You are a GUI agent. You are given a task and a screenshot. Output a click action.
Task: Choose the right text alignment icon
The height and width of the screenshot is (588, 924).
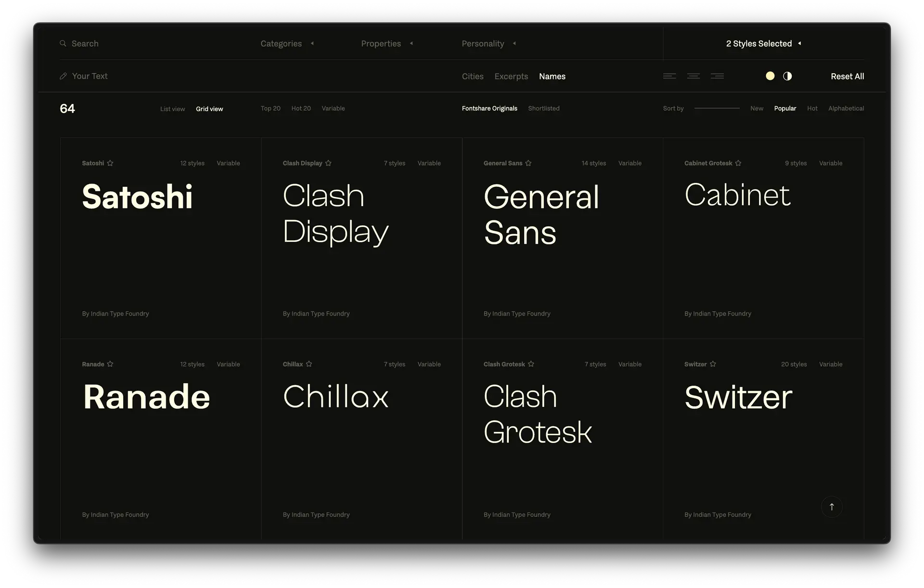click(717, 76)
